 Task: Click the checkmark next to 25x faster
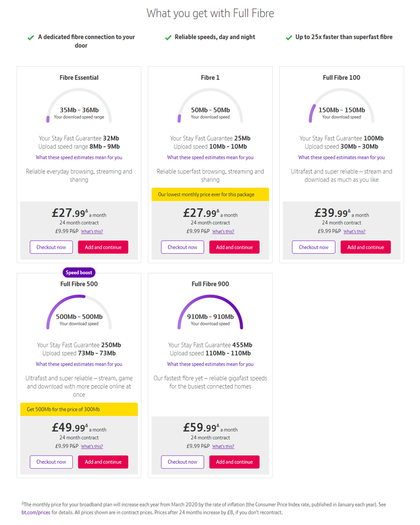(289, 38)
